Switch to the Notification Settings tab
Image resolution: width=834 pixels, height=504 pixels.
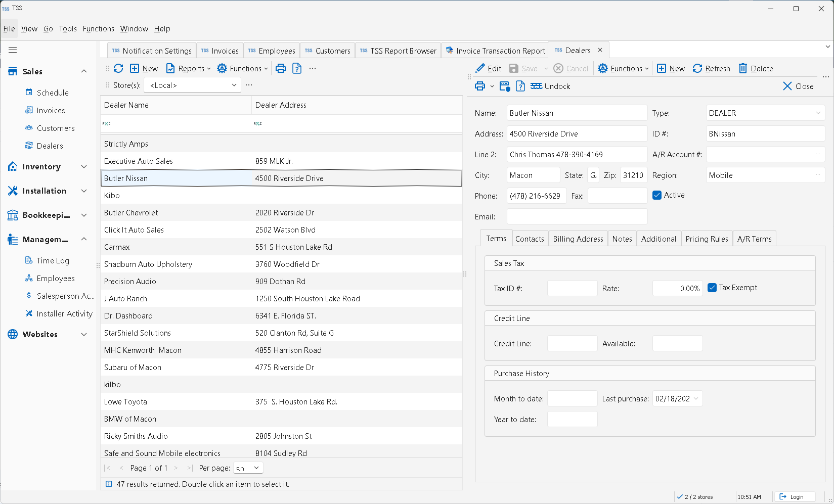click(152, 51)
